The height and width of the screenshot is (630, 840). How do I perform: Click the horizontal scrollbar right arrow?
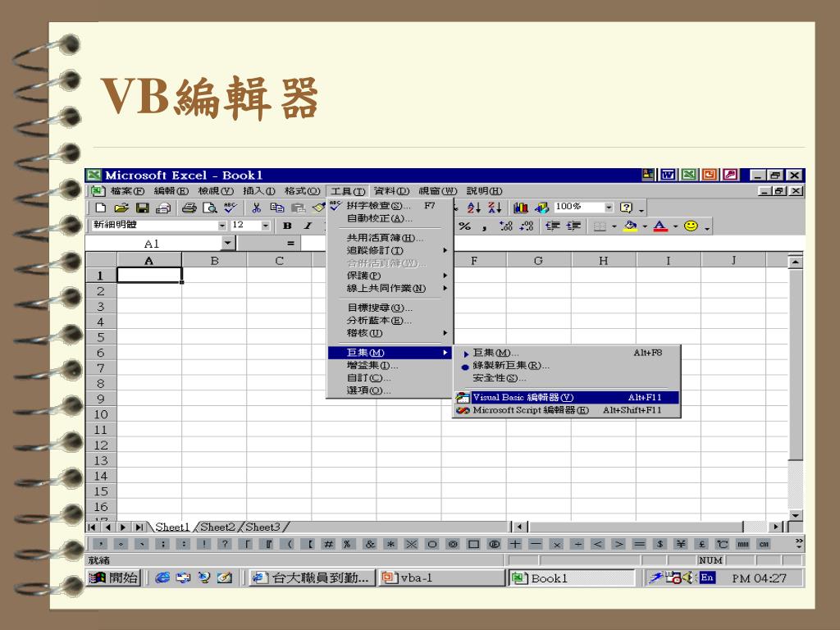(776, 527)
